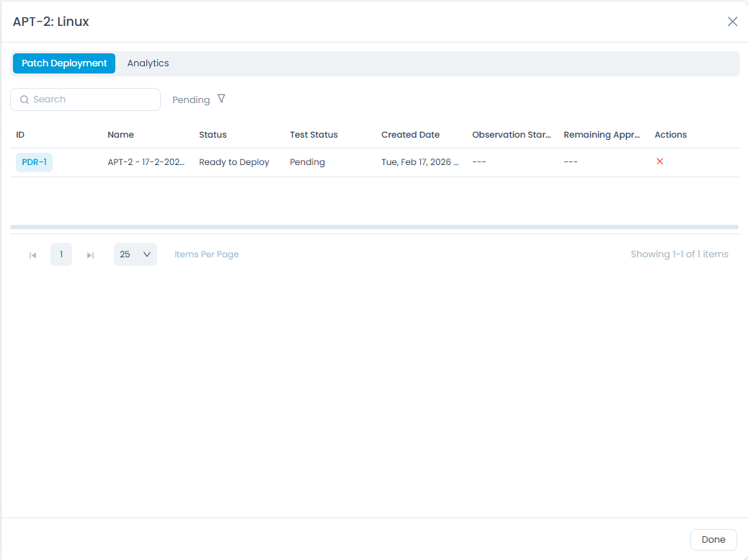748x560 pixels.
Task: Click into the Search input field
Action: coord(86,99)
